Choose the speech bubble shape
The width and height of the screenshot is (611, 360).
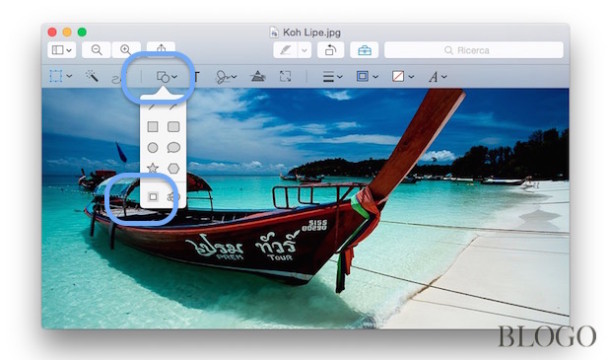[173, 148]
